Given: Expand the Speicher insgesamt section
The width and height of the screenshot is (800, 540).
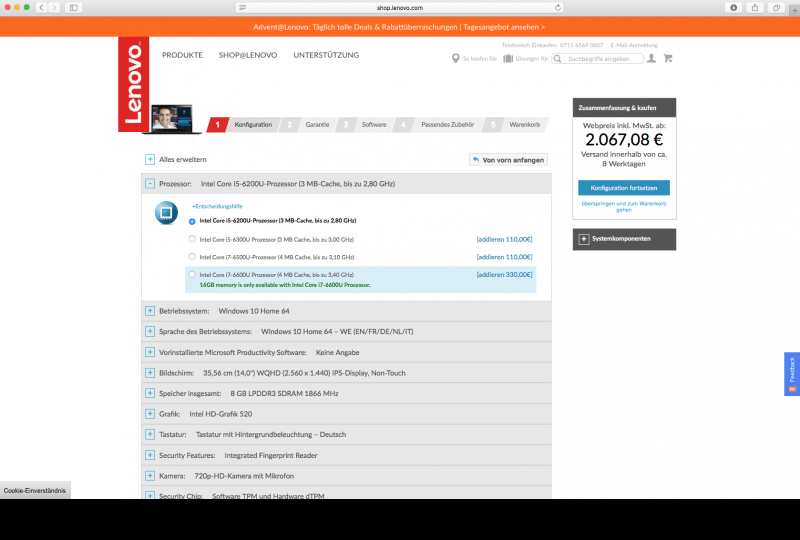Looking at the screenshot, I should tap(149, 393).
